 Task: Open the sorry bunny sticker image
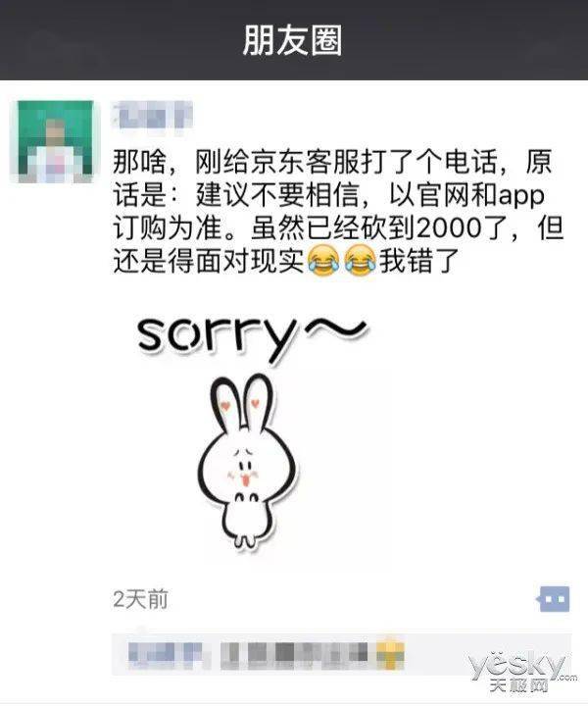tap(250, 432)
